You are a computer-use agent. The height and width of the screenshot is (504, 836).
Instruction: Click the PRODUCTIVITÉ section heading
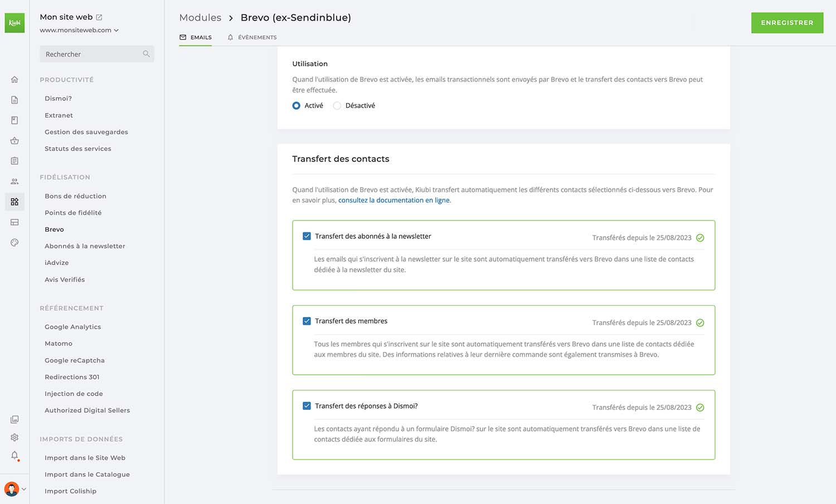coord(66,80)
